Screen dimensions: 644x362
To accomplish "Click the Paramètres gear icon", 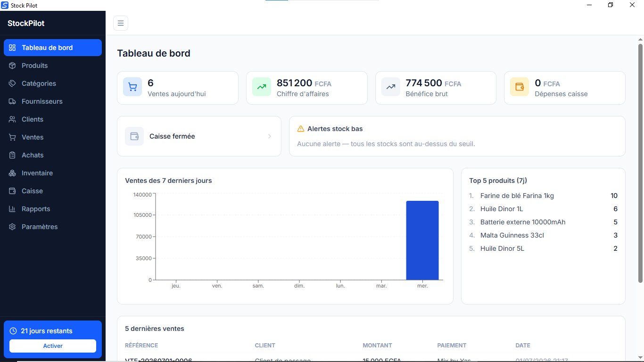I will pyautogui.click(x=13, y=227).
